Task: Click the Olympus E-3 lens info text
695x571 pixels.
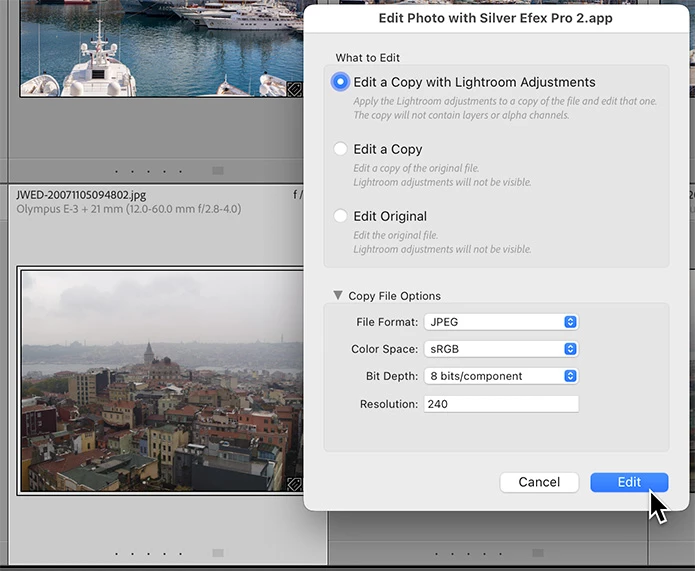Action: click(129, 209)
